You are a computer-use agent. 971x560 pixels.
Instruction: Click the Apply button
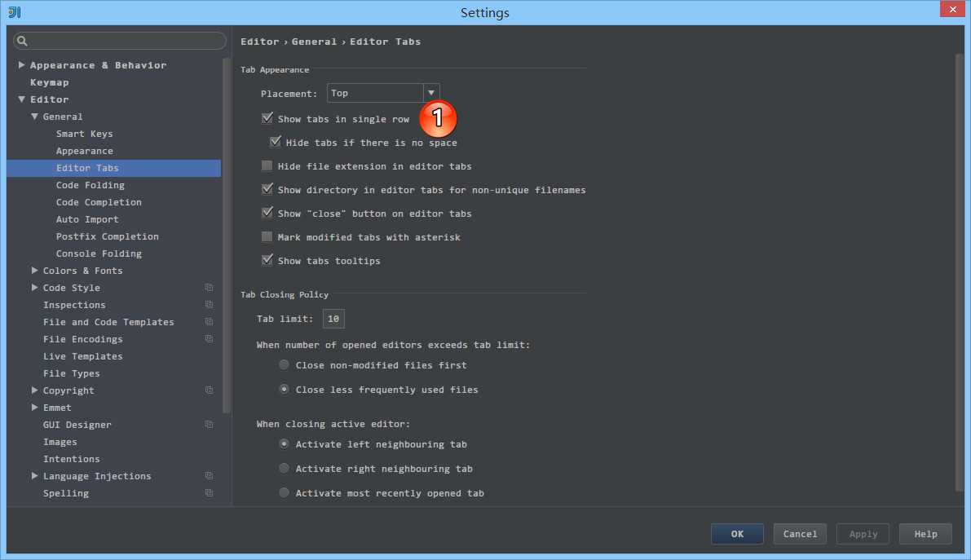click(863, 534)
